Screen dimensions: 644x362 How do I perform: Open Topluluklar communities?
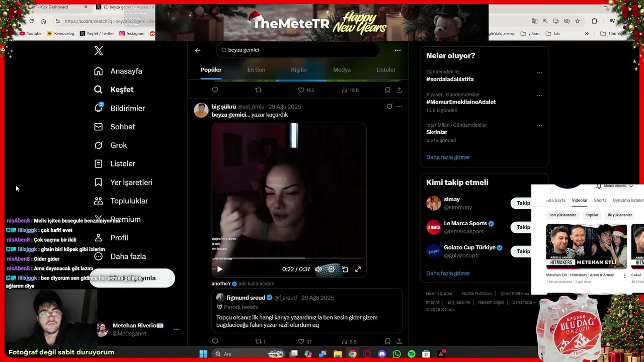pyautogui.click(x=121, y=201)
